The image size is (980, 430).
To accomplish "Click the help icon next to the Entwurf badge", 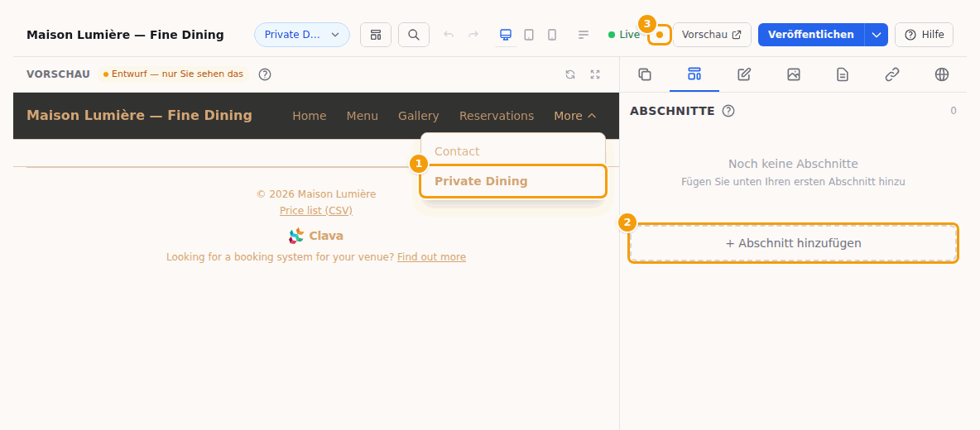I will click(265, 74).
